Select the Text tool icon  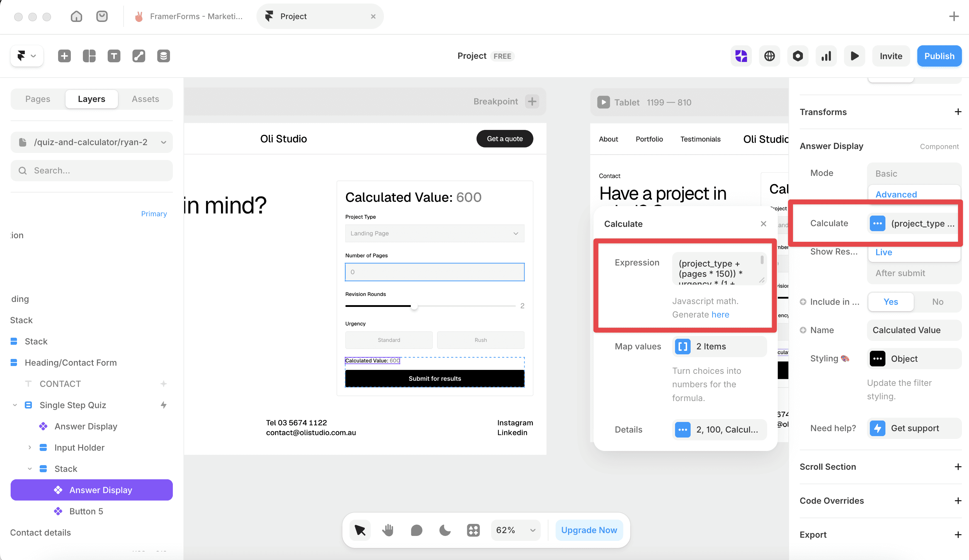pyautogui.click(x=114, y=56)
